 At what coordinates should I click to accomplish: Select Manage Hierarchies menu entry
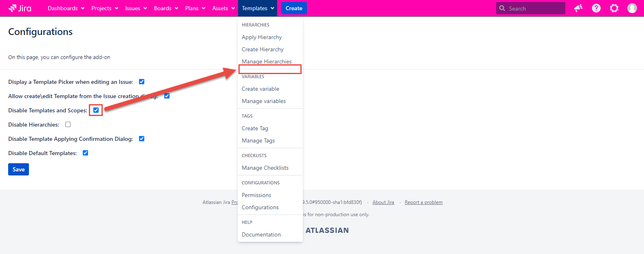[x=267, y=61]
